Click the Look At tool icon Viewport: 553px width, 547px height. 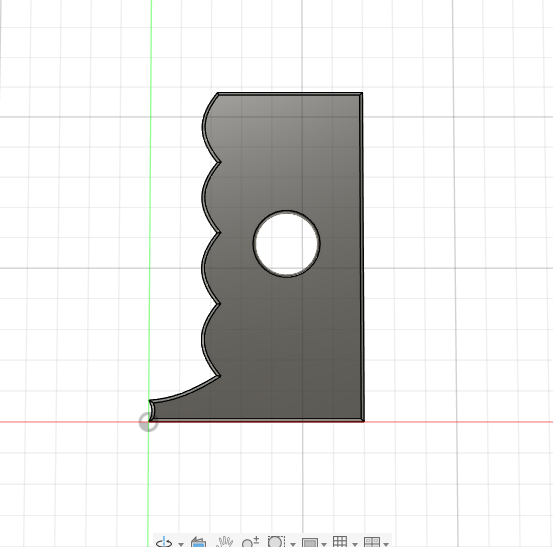click(198, 542)
